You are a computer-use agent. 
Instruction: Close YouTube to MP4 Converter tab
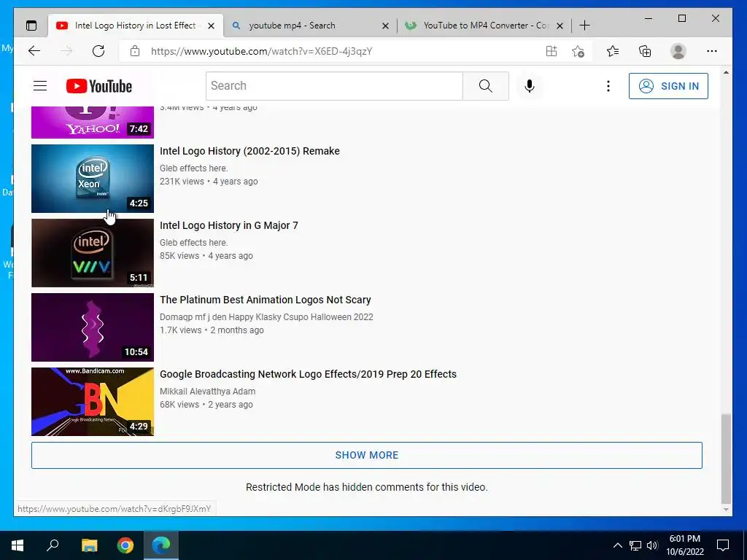point(560,26)
